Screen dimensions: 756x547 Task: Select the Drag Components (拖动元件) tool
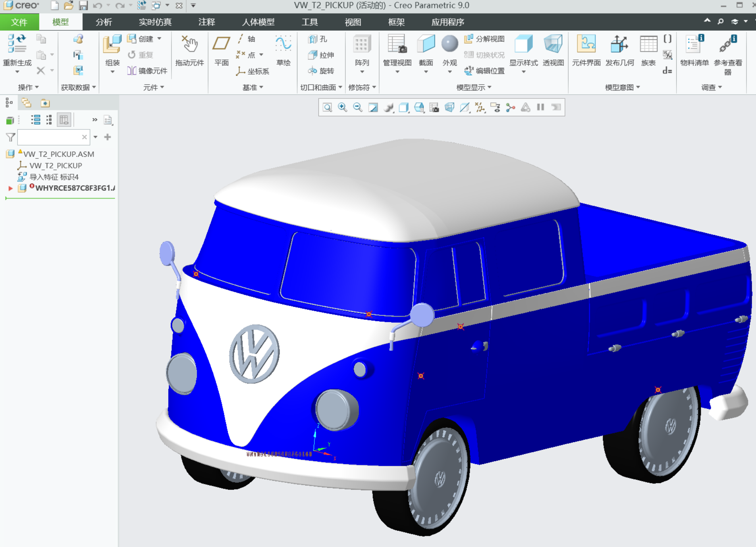point(189,44)
